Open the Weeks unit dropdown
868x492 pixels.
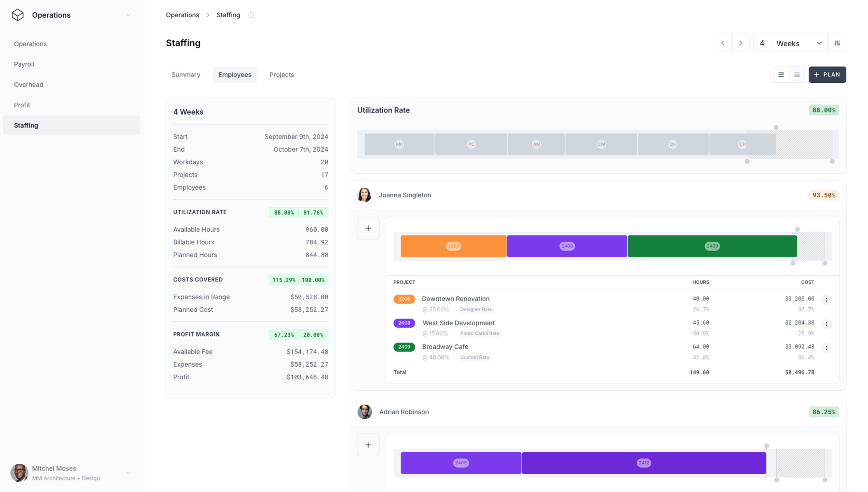tap(799, 43)
